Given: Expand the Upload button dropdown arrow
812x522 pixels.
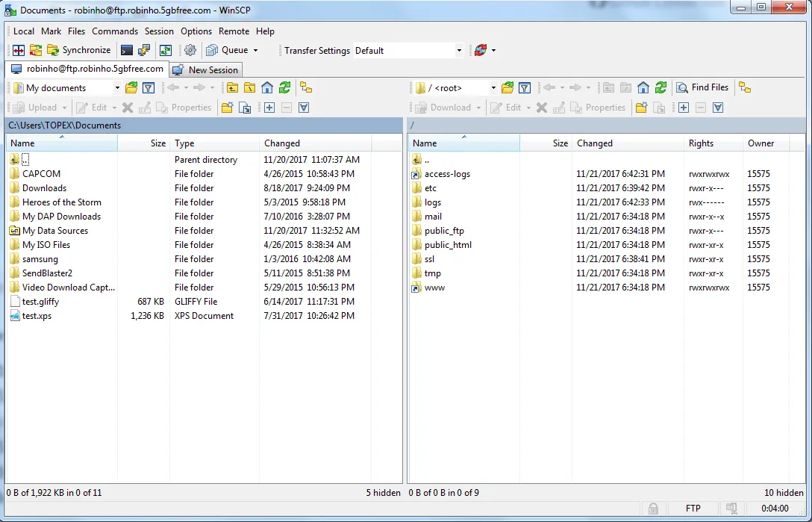Looking at the screenshot, I should click(64, 108).
